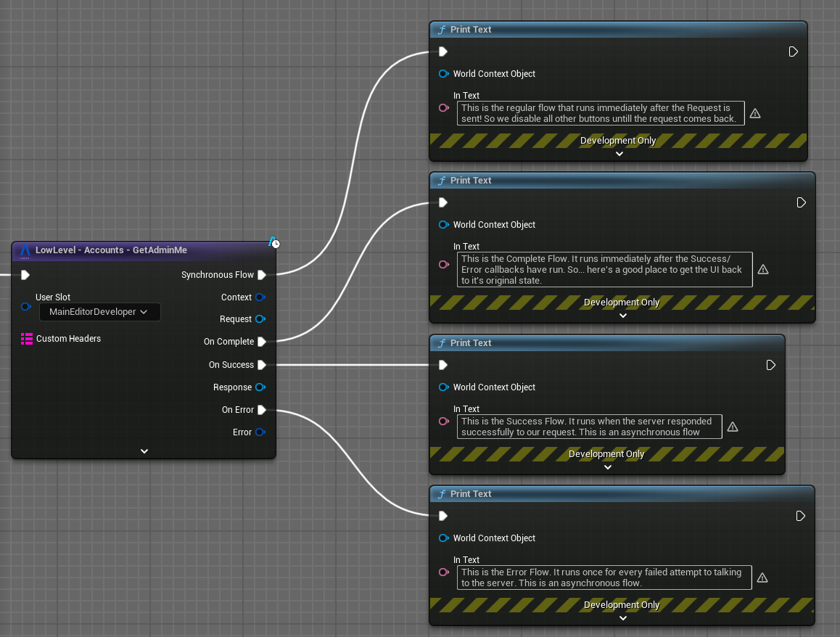Select the LowLevel - Accounts - GetAdminMe node title
840x637 pixels.
(x=111, y=250)
